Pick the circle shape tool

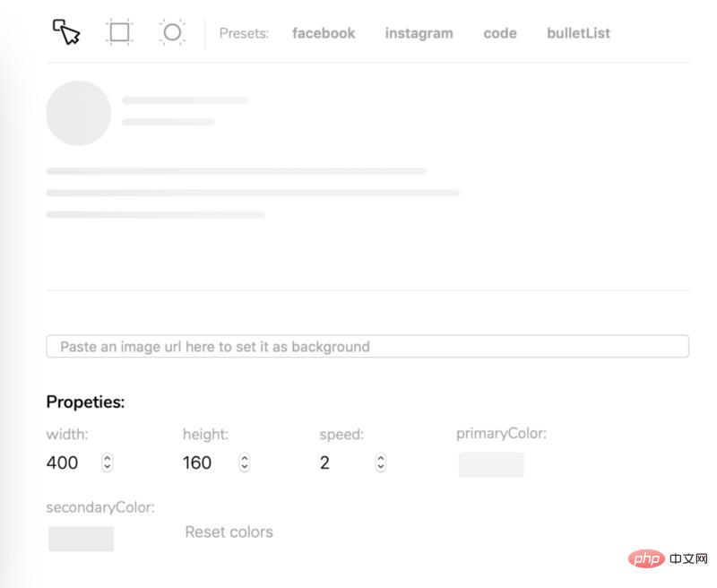(172, 33)
